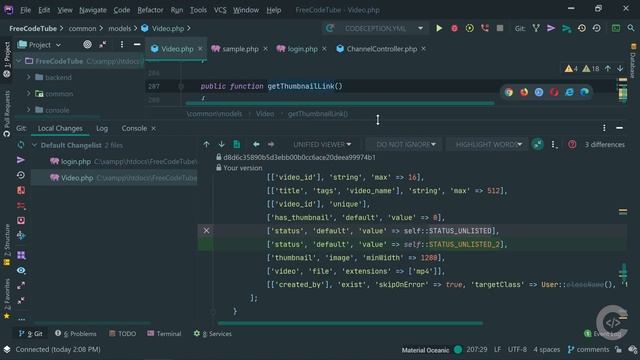Toggle Pull Requests tool window button
This screenshot has width=640, height=360.
(x=7, y=114)
